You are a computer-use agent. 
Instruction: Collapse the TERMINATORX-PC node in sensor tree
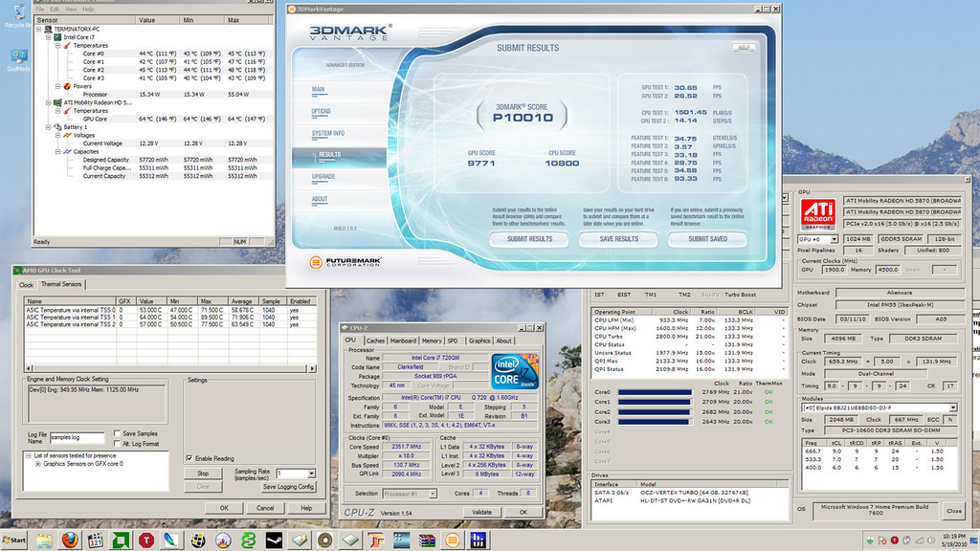(38, 29)
